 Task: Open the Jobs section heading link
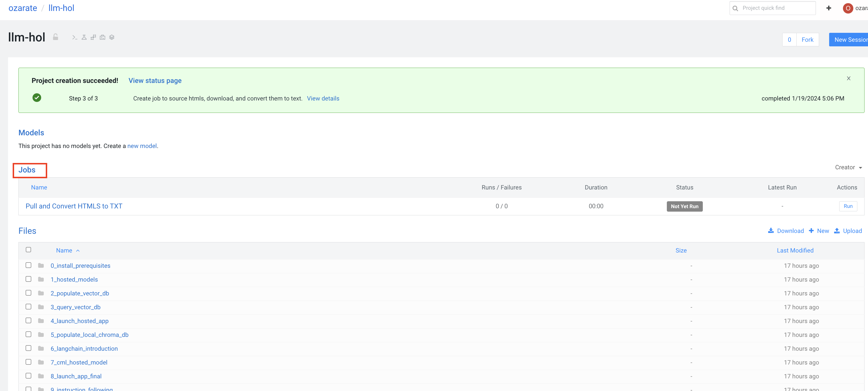(27, 170)
